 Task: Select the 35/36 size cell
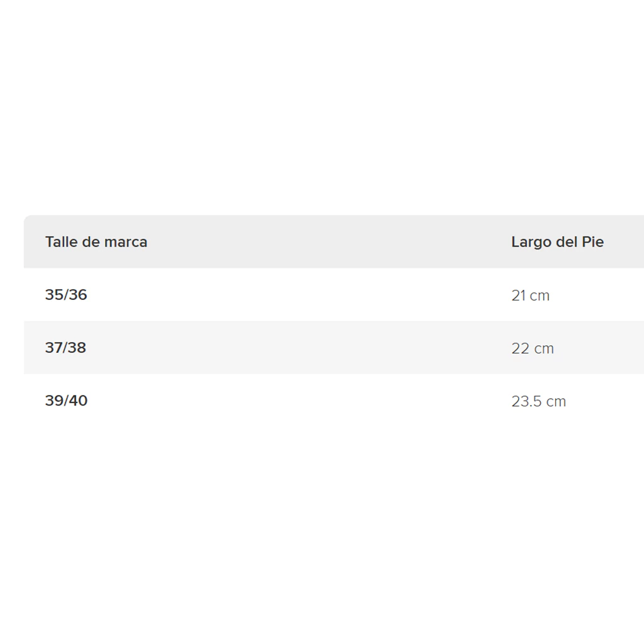pyautogui.click(x=66, y=295)
